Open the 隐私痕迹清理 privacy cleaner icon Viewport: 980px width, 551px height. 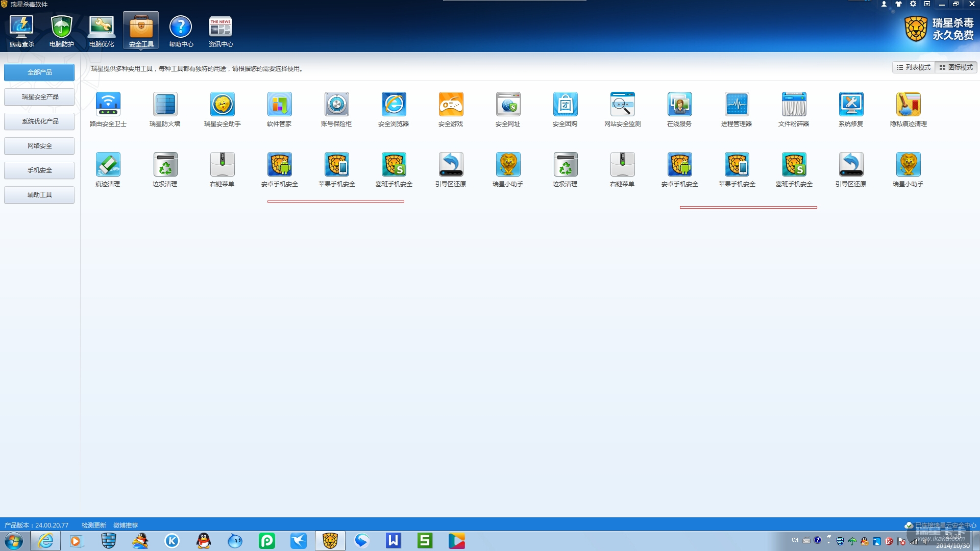click(x=908, y=105)
